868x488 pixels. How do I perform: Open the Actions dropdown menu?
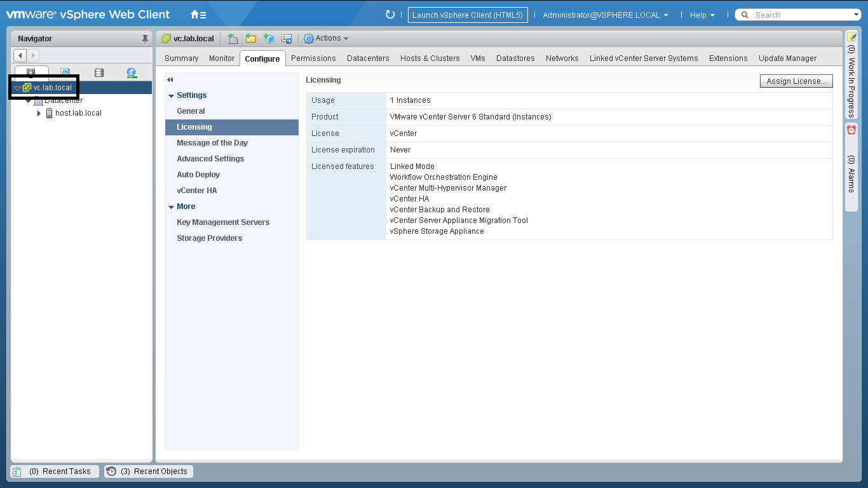[x=327, y=39]
